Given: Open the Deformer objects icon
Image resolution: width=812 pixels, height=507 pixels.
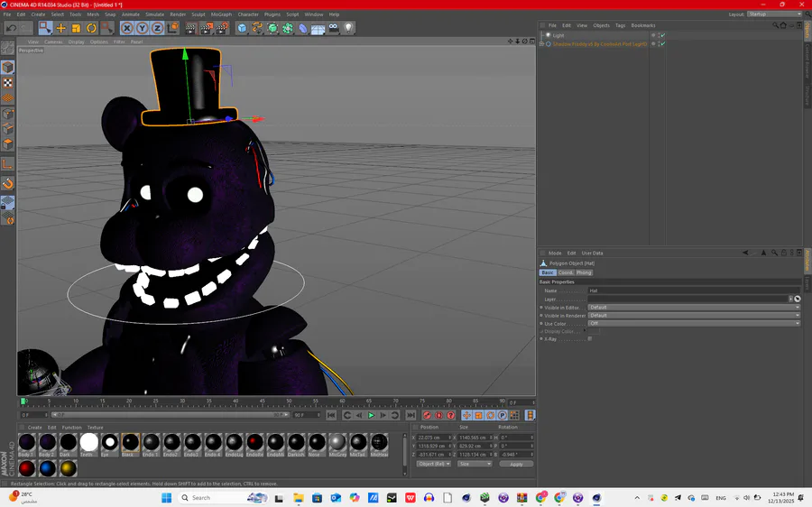Looking at the screenshot, I should pos(303,28).
